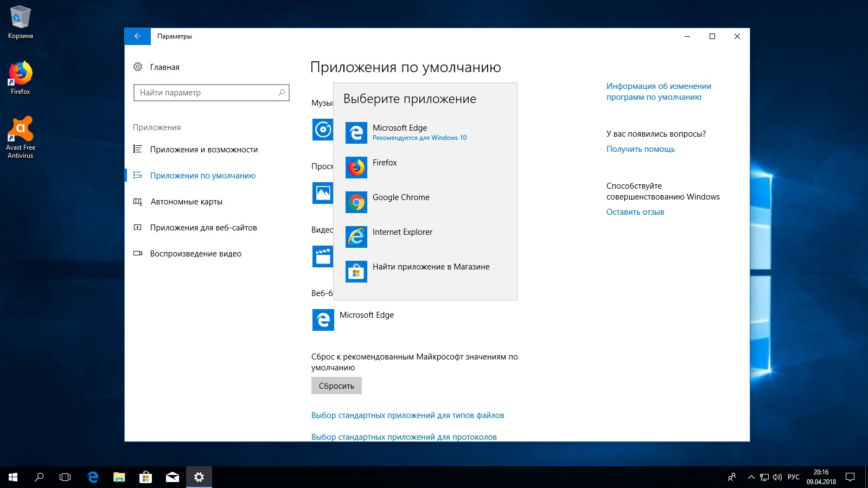Image resolution: width=868 pixels, height=488 pixels.
Task: Open Firefox desktop shortcut
Action: tap(21, 78)
